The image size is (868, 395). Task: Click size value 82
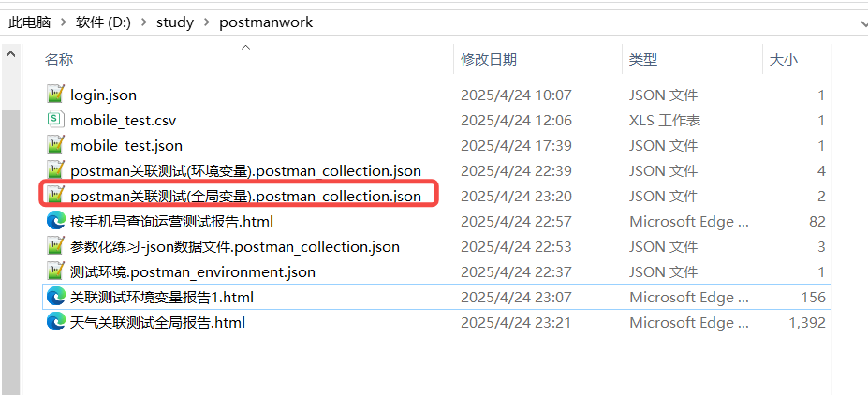tap(817, 222)
